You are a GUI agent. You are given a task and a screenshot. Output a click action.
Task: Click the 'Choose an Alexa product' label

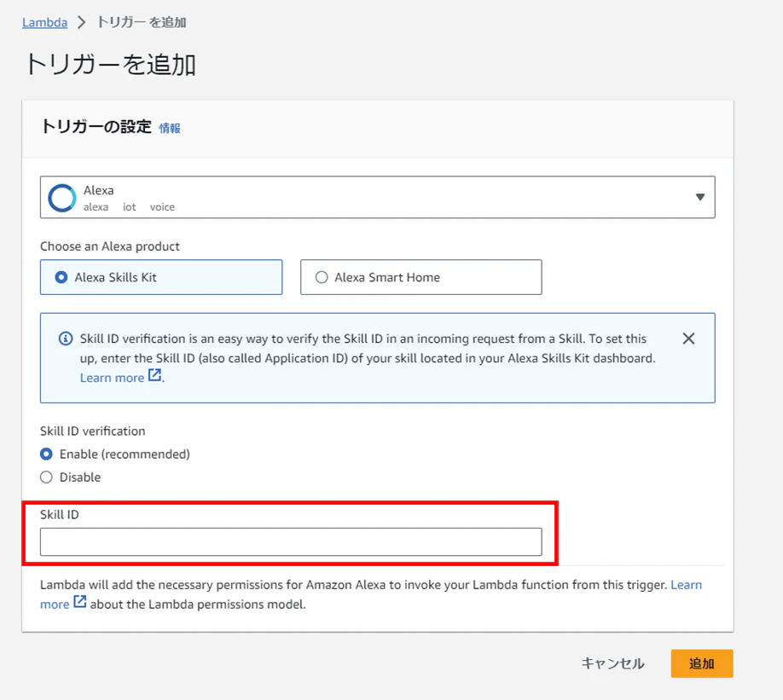110,246
